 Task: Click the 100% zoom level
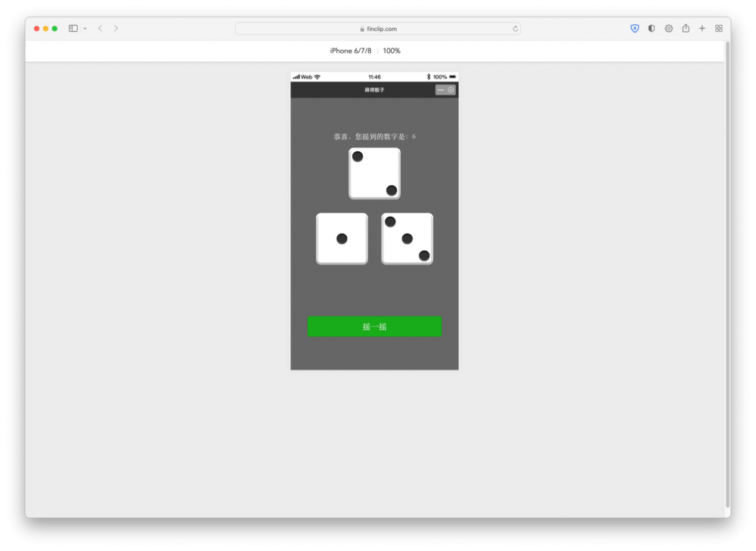click(x=392, y=51)
